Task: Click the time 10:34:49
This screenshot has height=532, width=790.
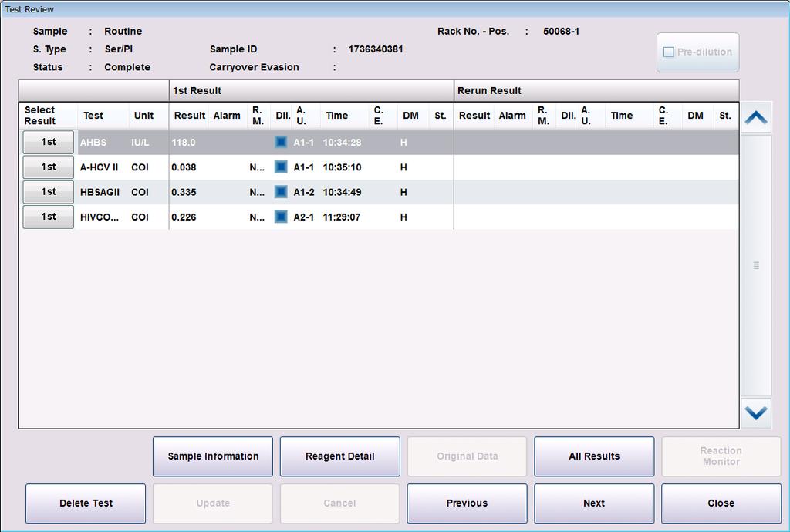Action: [x=342, y=192]
